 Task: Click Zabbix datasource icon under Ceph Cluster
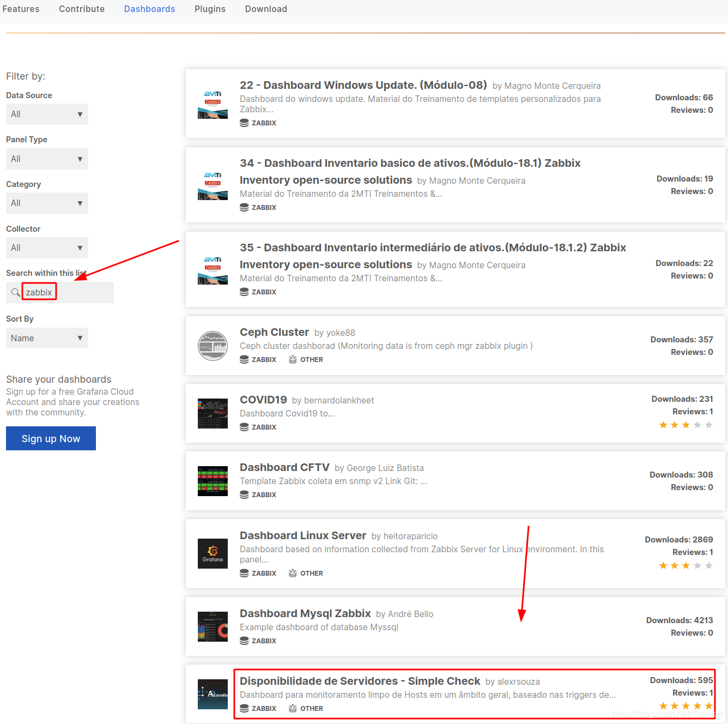244,360
